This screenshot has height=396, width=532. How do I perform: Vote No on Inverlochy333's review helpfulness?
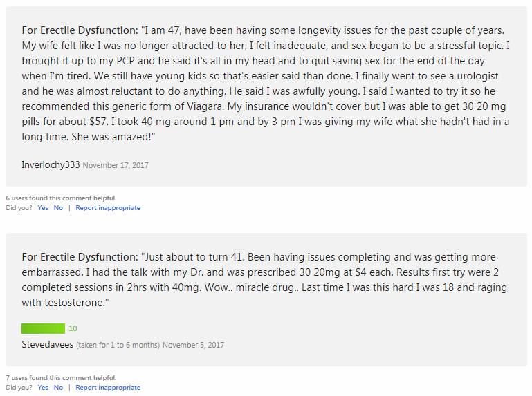(58, 208)
